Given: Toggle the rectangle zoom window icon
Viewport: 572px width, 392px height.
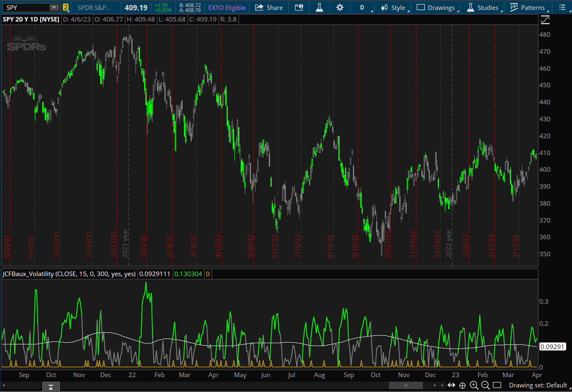Looking at the screenshot, I should coord(497,385).
